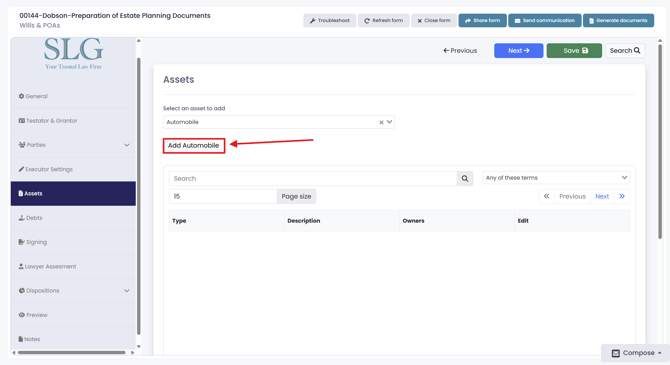Click the Troubleshoot button
The width and height of the screenshot is (670, 365).
coord(329,21)
